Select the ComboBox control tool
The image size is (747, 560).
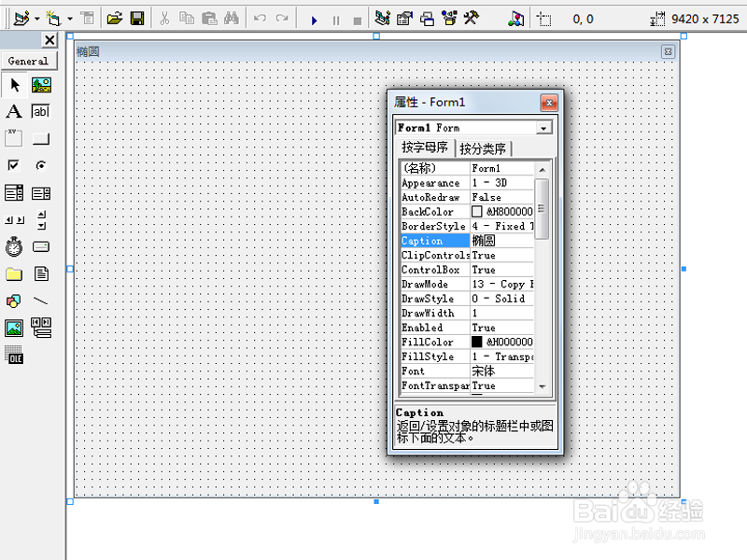click(x=14, y=193)
